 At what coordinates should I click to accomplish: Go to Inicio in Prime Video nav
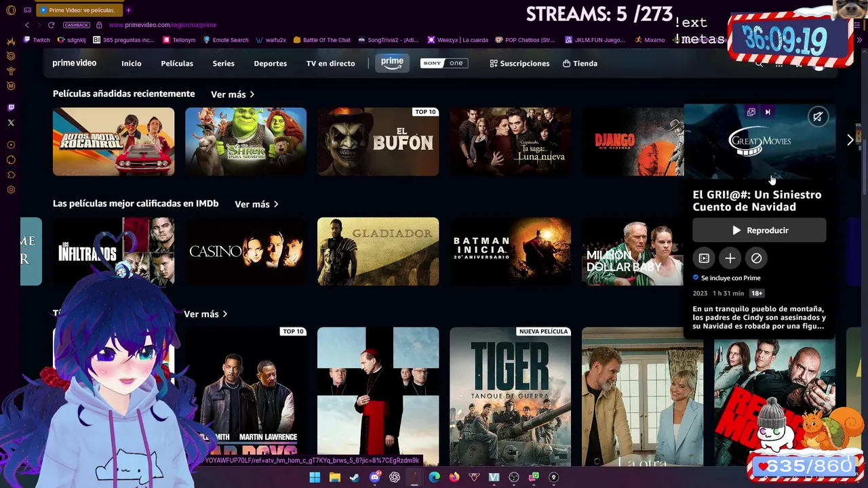(x=132, y=63)
